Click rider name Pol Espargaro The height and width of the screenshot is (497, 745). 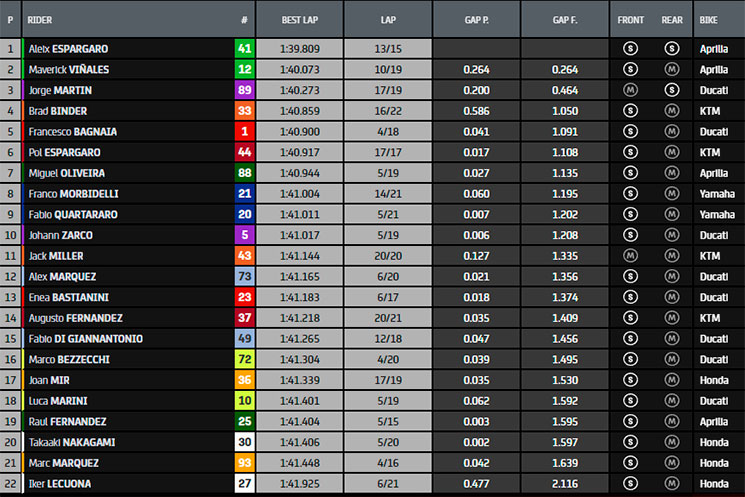[x=66, y=152]
